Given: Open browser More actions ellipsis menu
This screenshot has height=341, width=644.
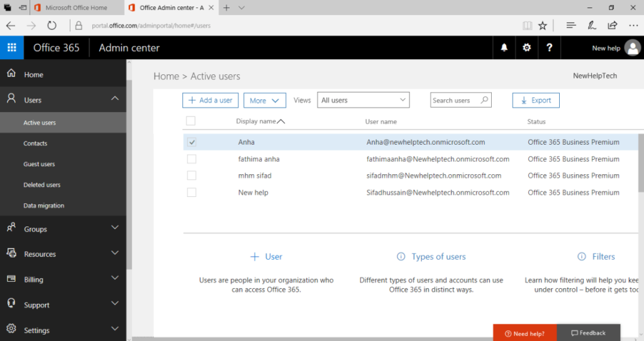Looking at the screenshot, I should [x=633, y=25].
